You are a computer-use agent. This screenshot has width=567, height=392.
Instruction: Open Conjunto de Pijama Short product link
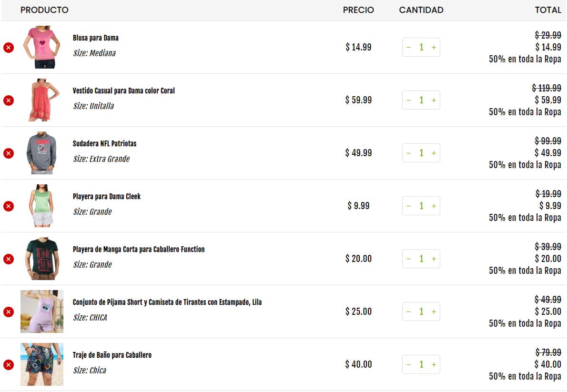[x=167, y=302]
